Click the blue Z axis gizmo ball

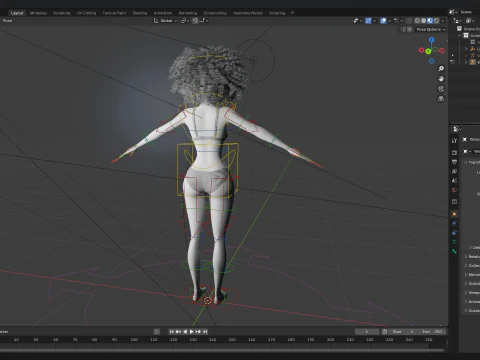432,40
